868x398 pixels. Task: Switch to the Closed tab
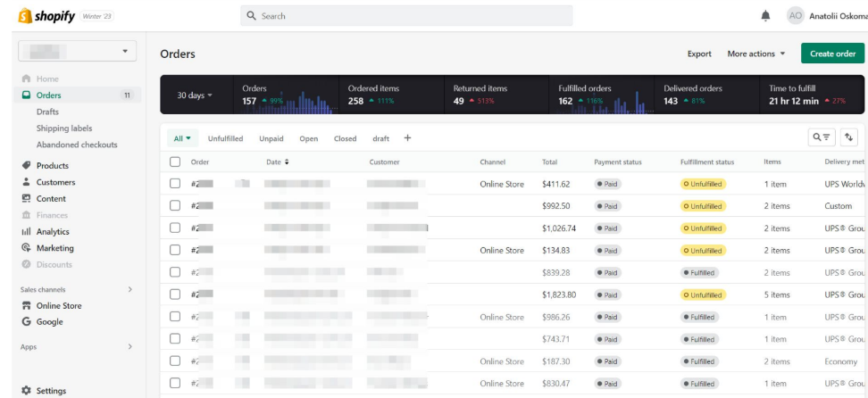click(345, 138)
